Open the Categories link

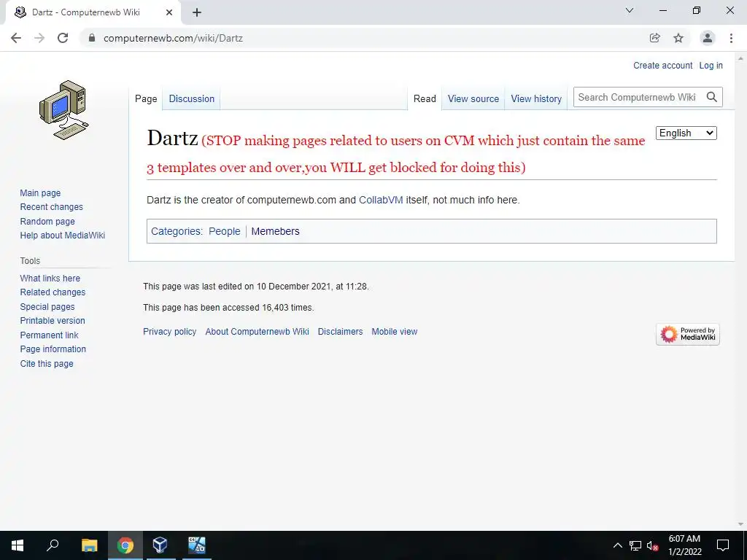pos(176,231)
